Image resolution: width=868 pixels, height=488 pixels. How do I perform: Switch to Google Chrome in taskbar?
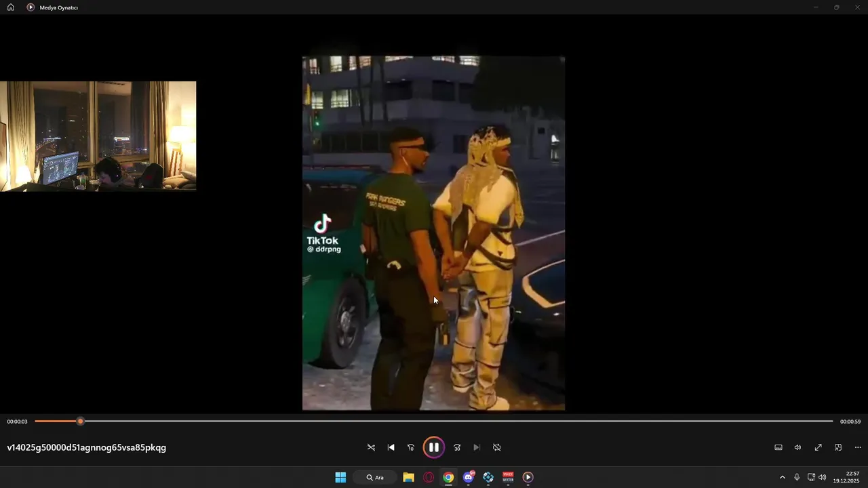pos(448,477)
